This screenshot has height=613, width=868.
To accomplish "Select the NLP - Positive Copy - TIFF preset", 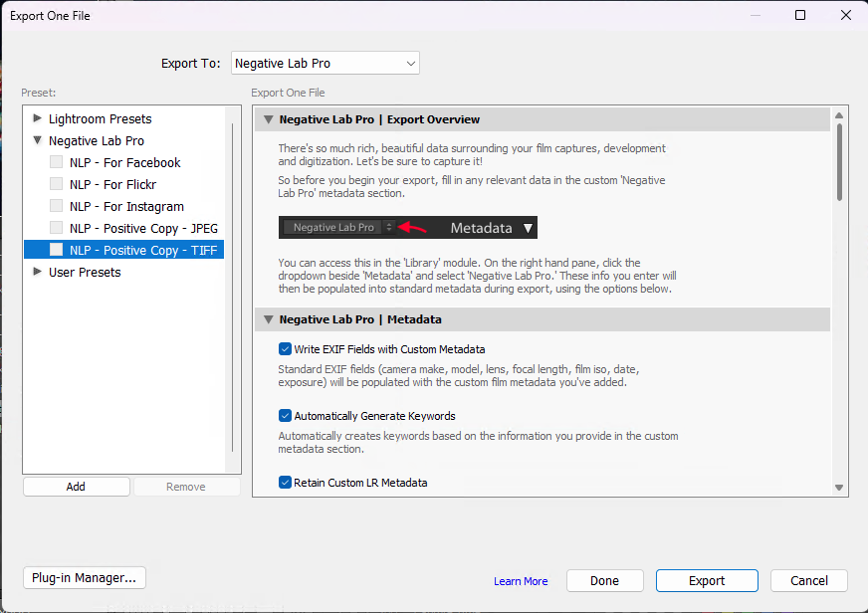I will [142, 251].
